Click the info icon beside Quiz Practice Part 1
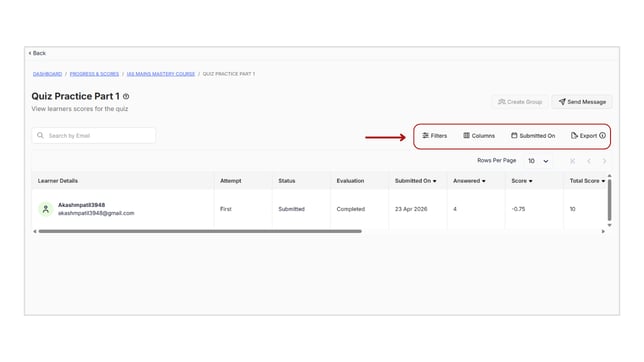 (126, 97)
